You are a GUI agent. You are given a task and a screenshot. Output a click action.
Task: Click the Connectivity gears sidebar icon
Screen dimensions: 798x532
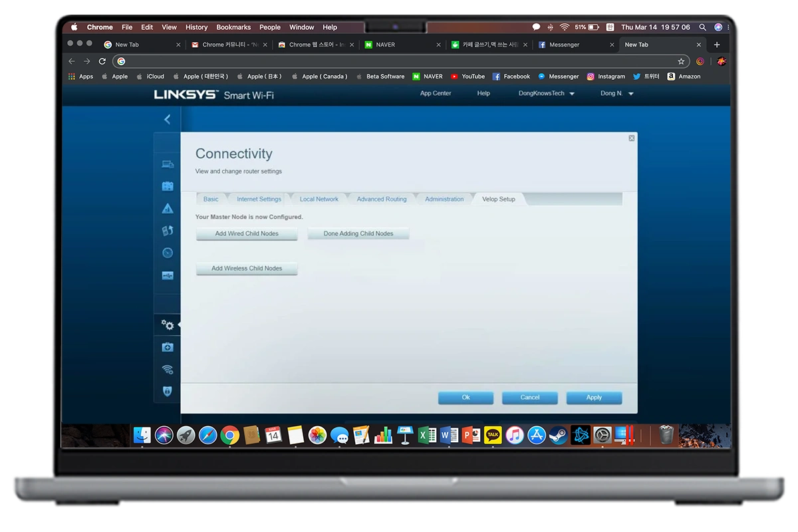tap(168, 325)
